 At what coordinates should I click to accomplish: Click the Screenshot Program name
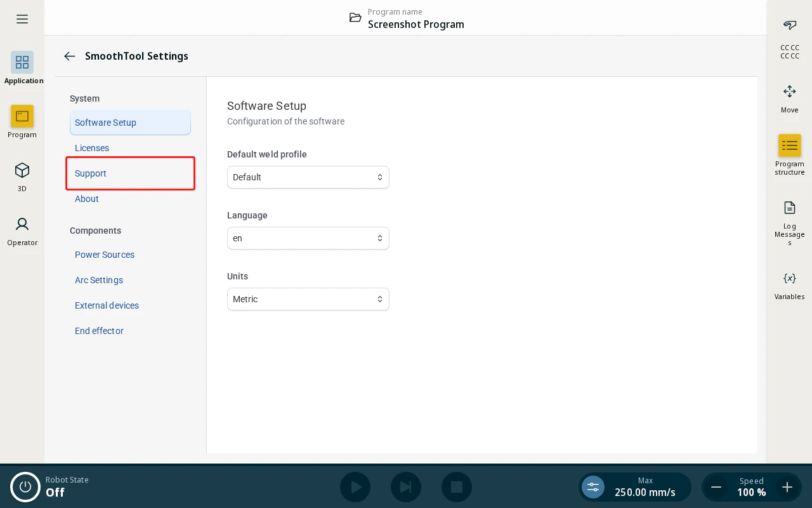[x=416, y=24]
